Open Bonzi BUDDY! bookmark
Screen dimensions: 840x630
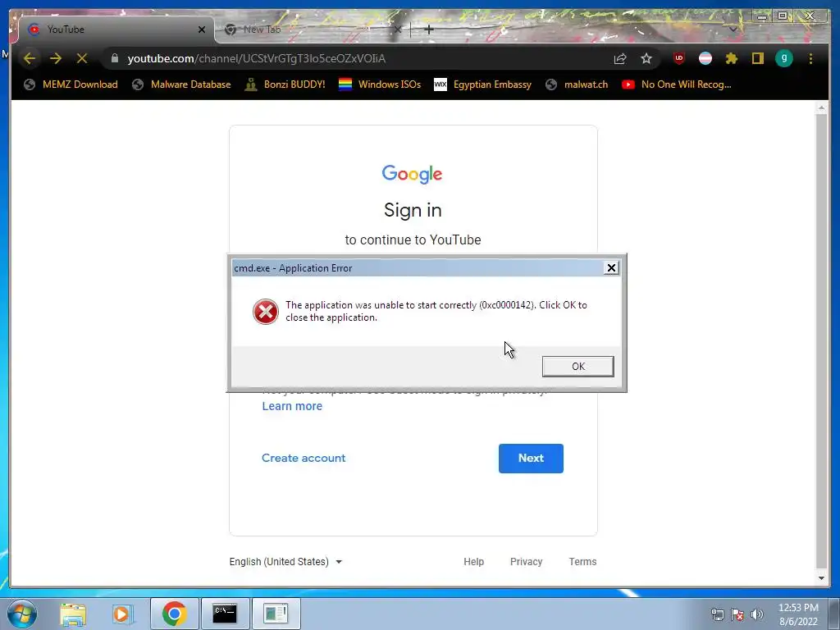pos(285,84)
